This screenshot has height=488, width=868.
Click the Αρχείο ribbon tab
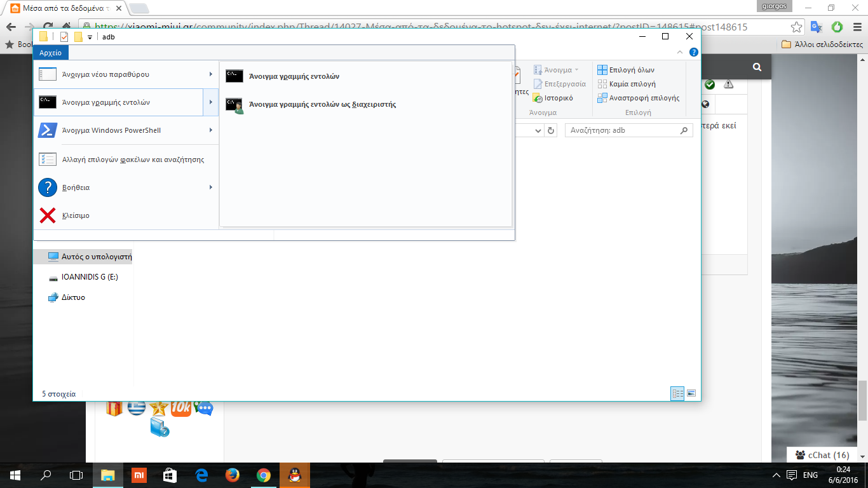50,53
